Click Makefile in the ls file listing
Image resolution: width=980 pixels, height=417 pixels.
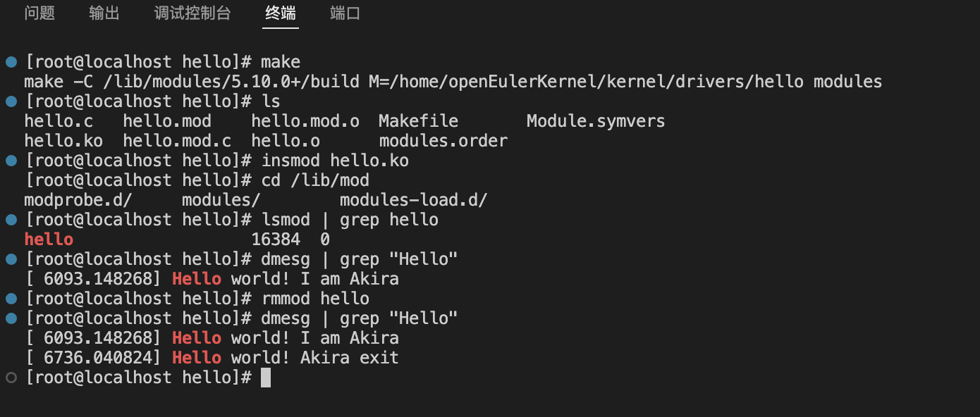pyautogui.click(x=418, y=121)
